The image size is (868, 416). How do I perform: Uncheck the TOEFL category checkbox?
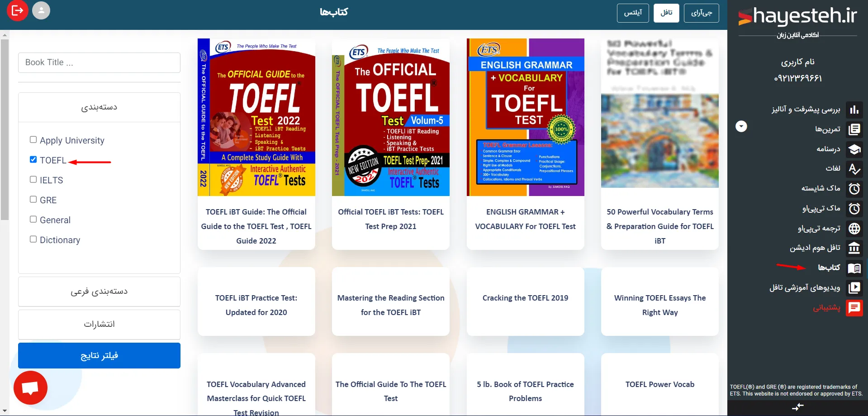(x=33, y=159)
